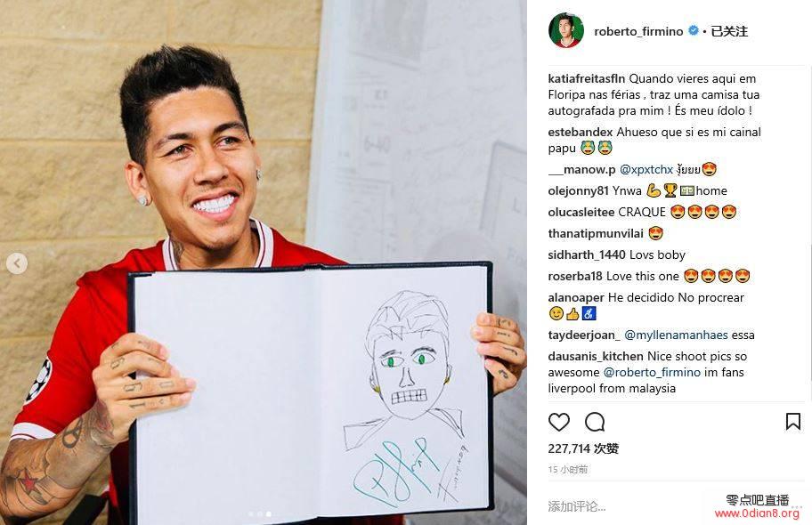Open the @roberto_firmino mention in comment
The width and height of the screenshot is (812, 525).
(652, 372)
